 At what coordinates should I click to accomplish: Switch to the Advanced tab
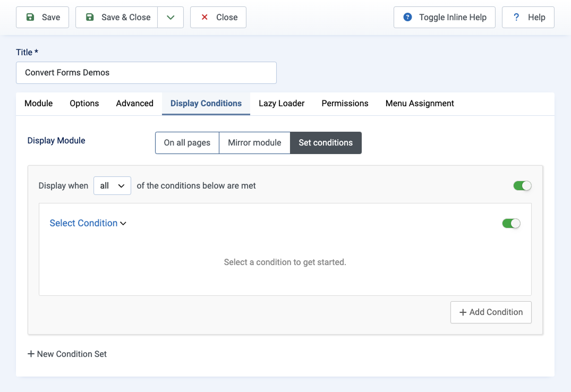tap(135, 104)
